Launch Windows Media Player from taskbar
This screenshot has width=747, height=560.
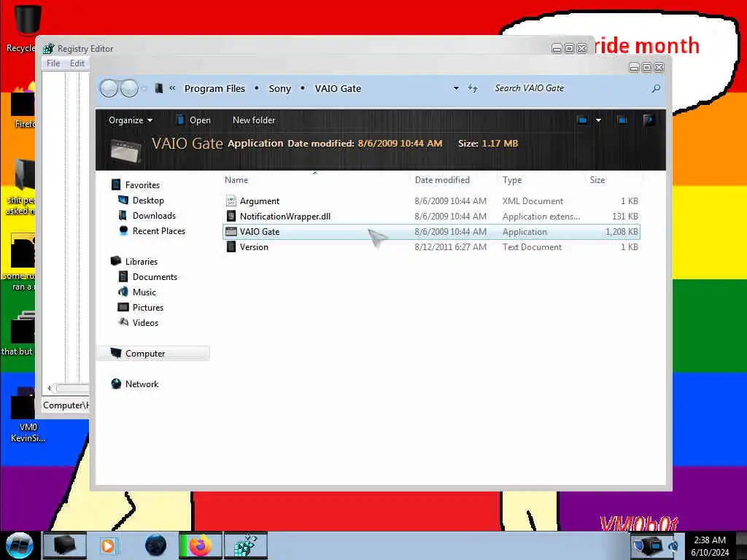pyautogui.click(x=109, y=545)
